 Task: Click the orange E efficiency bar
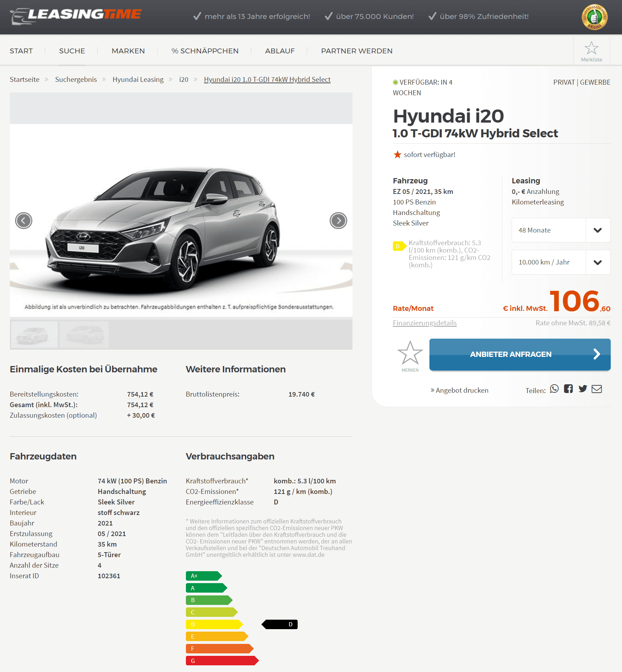(217, 636)
